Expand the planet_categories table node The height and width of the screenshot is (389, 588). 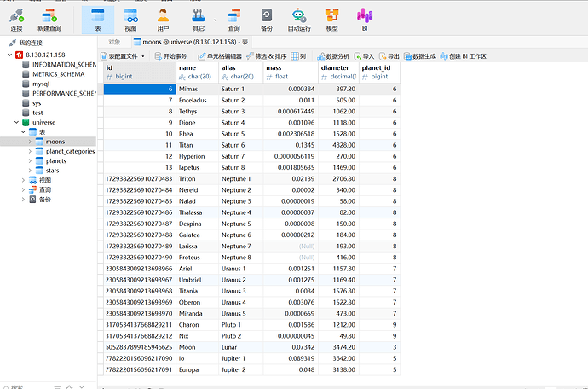(x=30, y=151)
